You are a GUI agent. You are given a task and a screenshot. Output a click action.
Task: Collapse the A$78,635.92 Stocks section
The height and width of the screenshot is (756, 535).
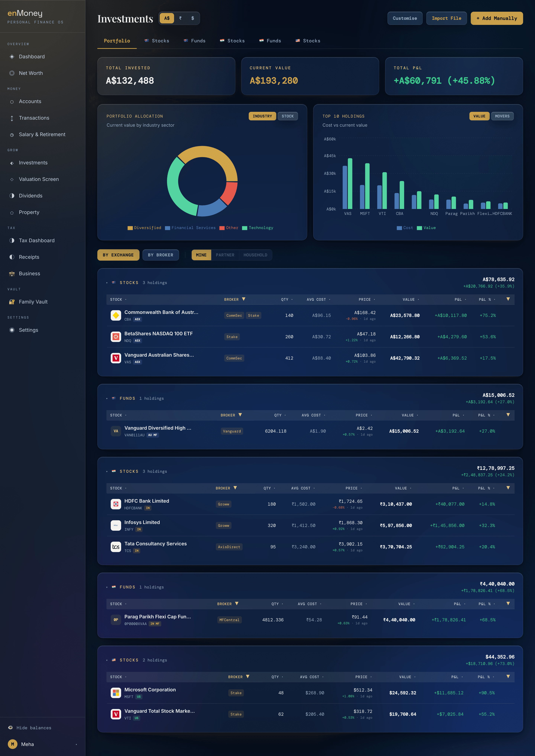(107, 283)
